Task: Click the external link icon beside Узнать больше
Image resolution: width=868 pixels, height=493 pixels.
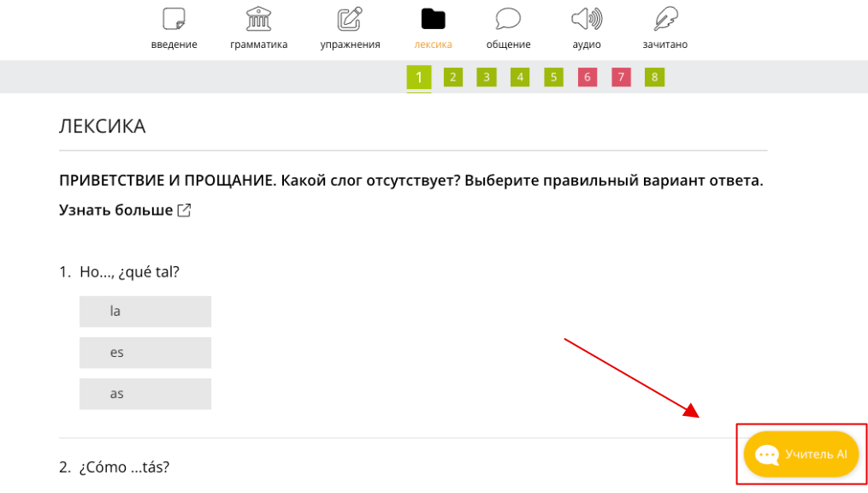Action: pyautogui.click(x=185, y=210)
